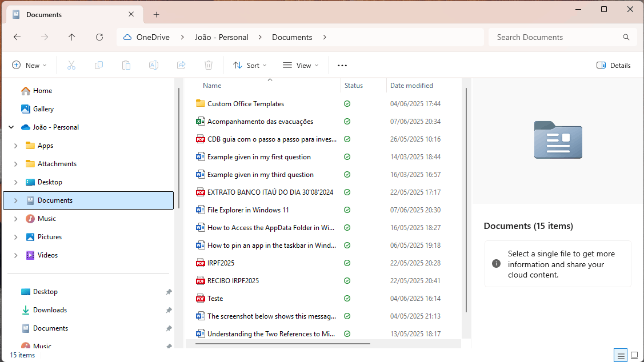Click the folder icon of Custom Office Templates
This screenshot has height=362, width=644.
coord(201,103)
